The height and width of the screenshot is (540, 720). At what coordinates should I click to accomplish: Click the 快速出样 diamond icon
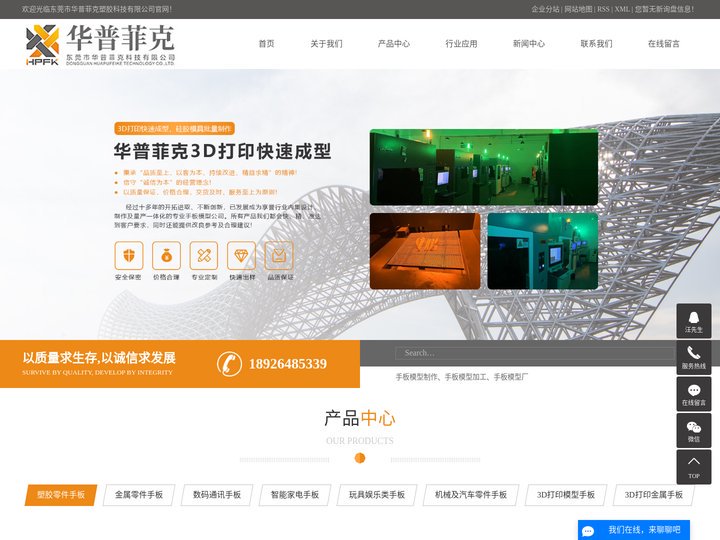click(242, 255)
